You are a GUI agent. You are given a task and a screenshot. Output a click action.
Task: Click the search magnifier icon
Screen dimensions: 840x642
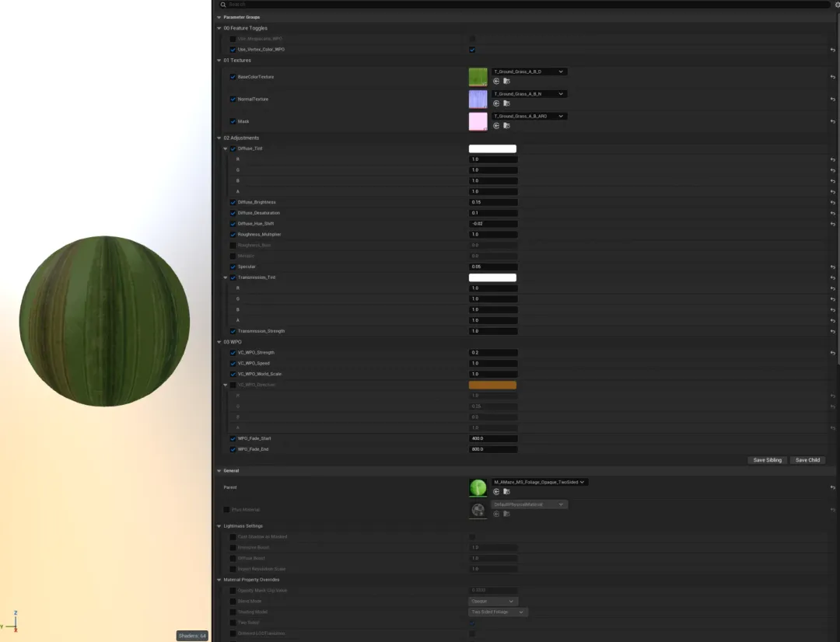click(223, 5)
